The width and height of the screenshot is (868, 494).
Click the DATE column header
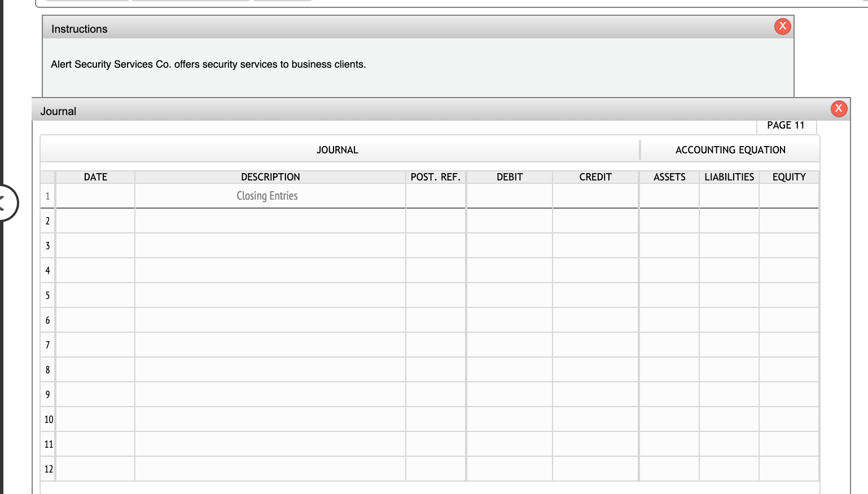pos(95,177)
